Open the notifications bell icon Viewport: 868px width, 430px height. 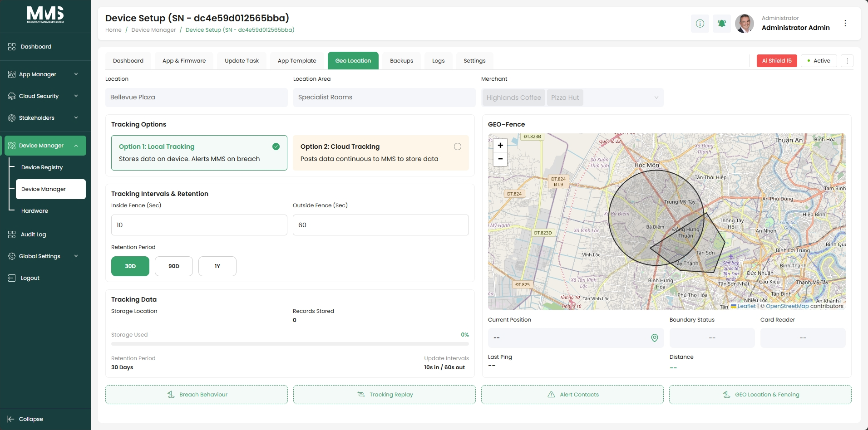click(x=722, y=23)
